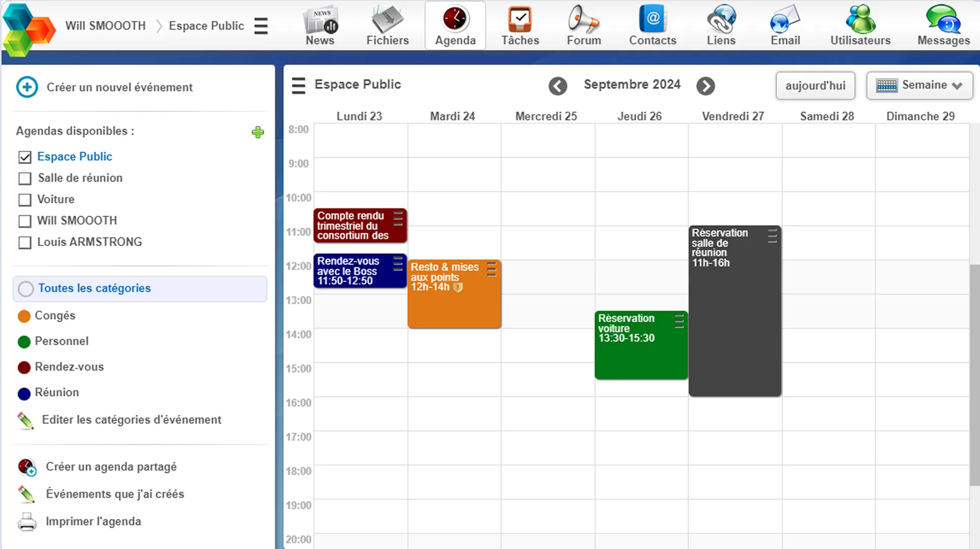Uncheck the Espace Public agenda checkbox
The height and width of the screenshot is (549, 980).
pyautogui.click(x=24, y=157)
